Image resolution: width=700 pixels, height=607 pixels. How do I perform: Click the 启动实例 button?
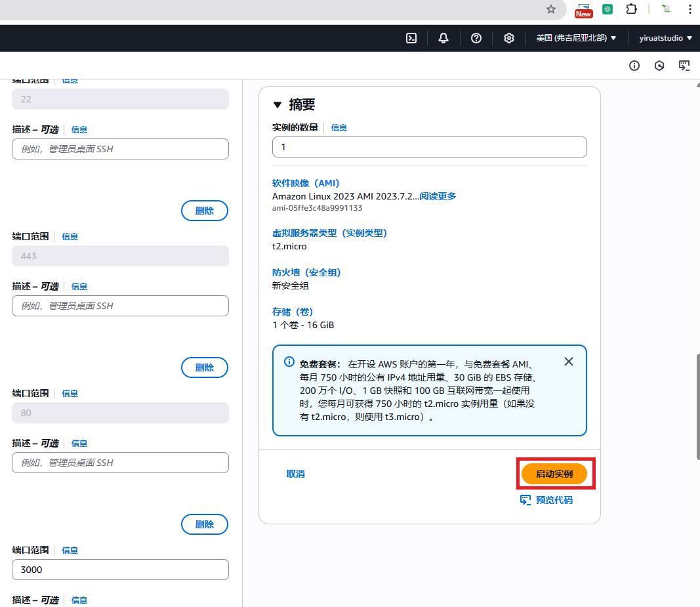point(554,474)
